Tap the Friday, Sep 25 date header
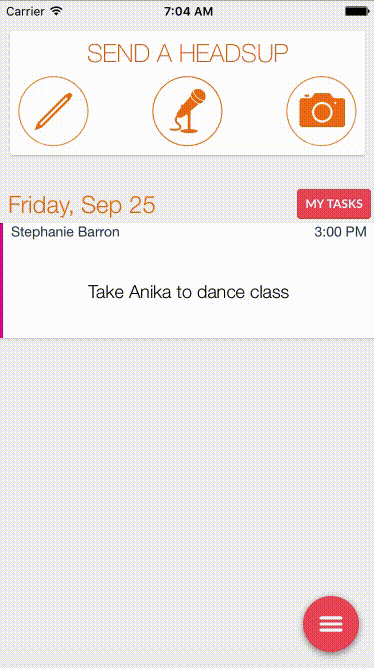374x668 pixels. [x=82, y=205]
